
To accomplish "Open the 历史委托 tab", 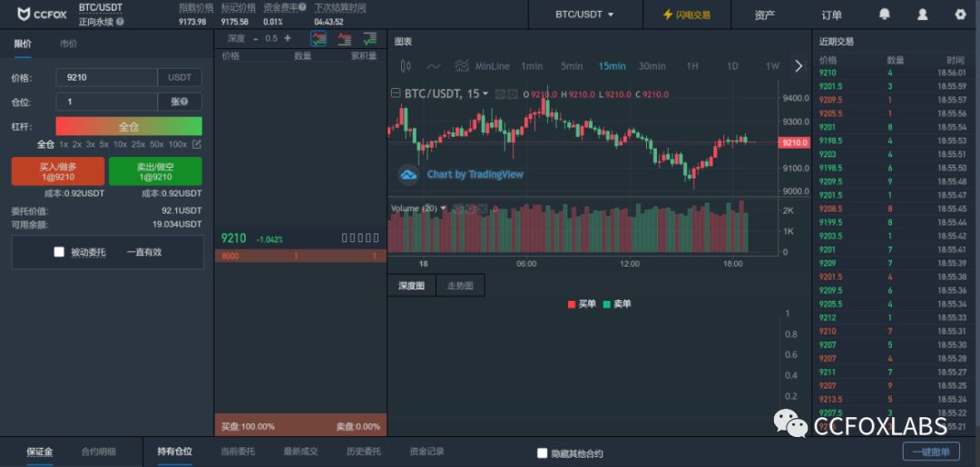I will [364, 452].
